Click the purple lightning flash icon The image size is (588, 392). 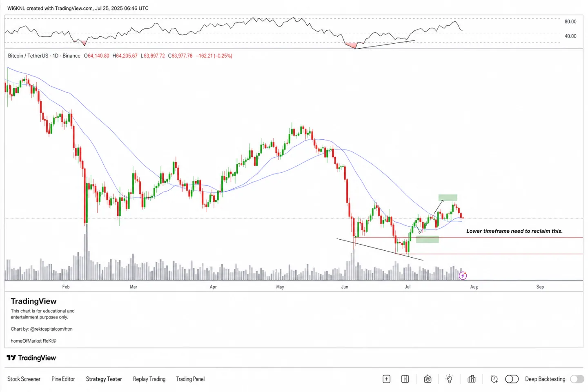pos(463,276)
